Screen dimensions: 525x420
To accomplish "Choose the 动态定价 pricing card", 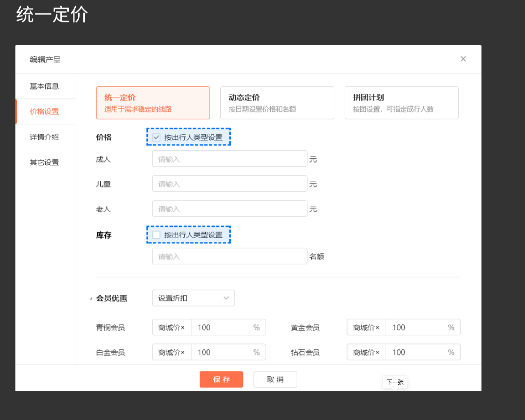I will [x=277, y=103].
